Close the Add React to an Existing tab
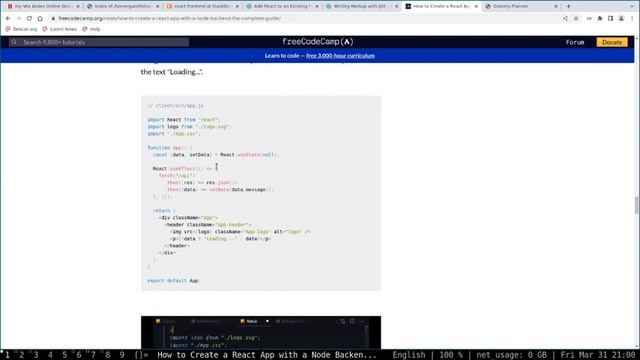The width and height of the screenshot is (640, 360). coord(317,6)
